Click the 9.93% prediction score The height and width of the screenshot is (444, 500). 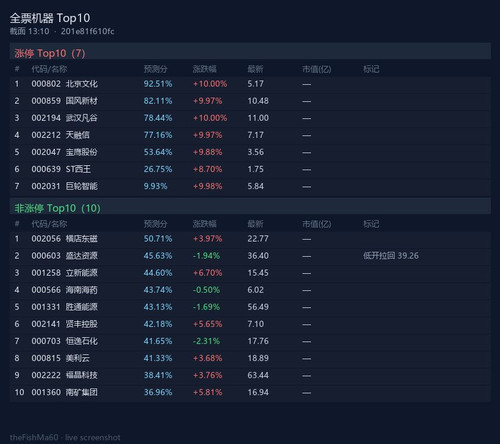(155, 186)
